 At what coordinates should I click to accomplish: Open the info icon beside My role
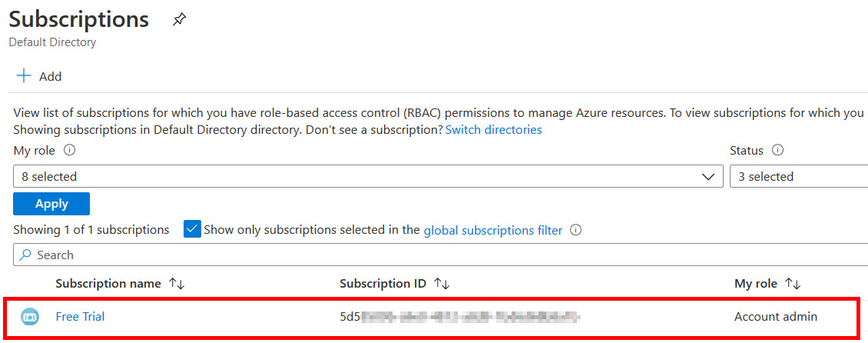70,150
